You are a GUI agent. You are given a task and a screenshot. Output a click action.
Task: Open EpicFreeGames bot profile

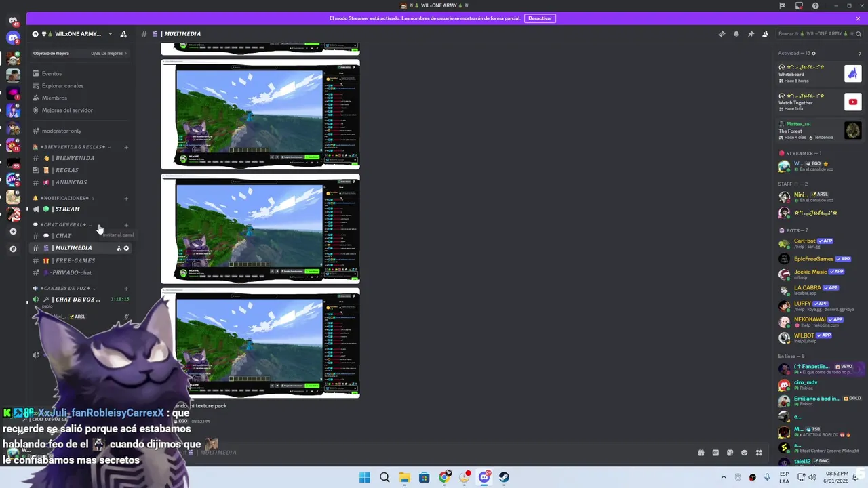(x=820, y=259)
